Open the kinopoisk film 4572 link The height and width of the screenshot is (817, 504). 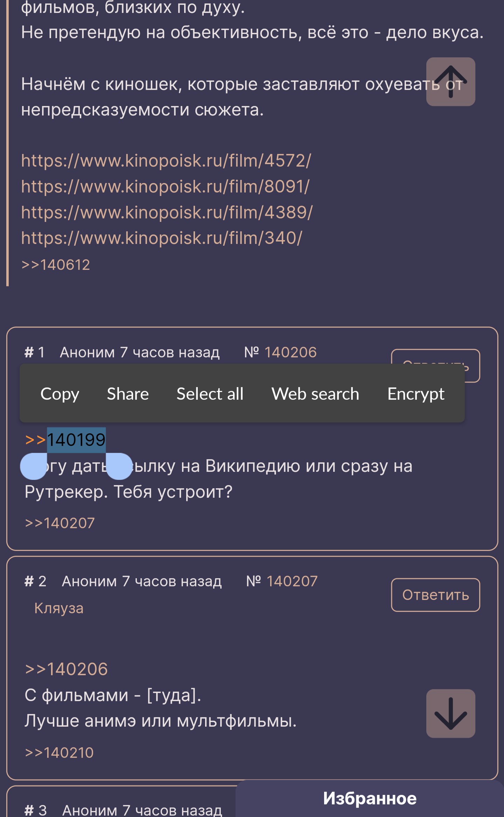(x=166, y=161)
